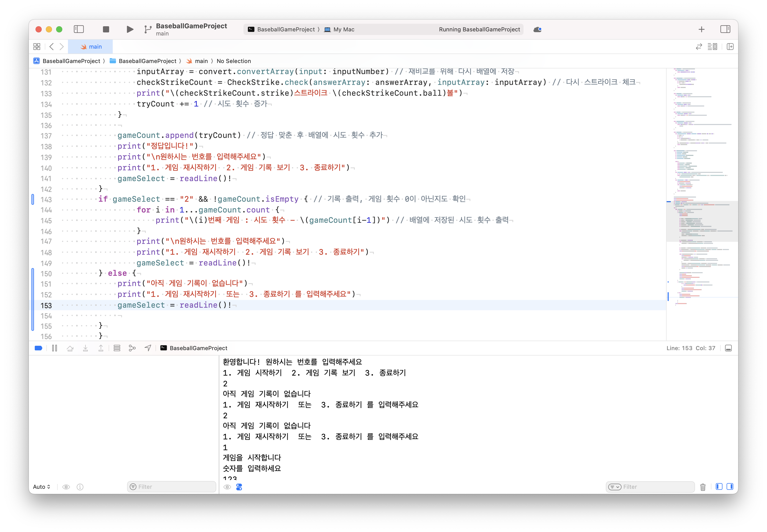Clear the console with trash icon

(703, 487)
